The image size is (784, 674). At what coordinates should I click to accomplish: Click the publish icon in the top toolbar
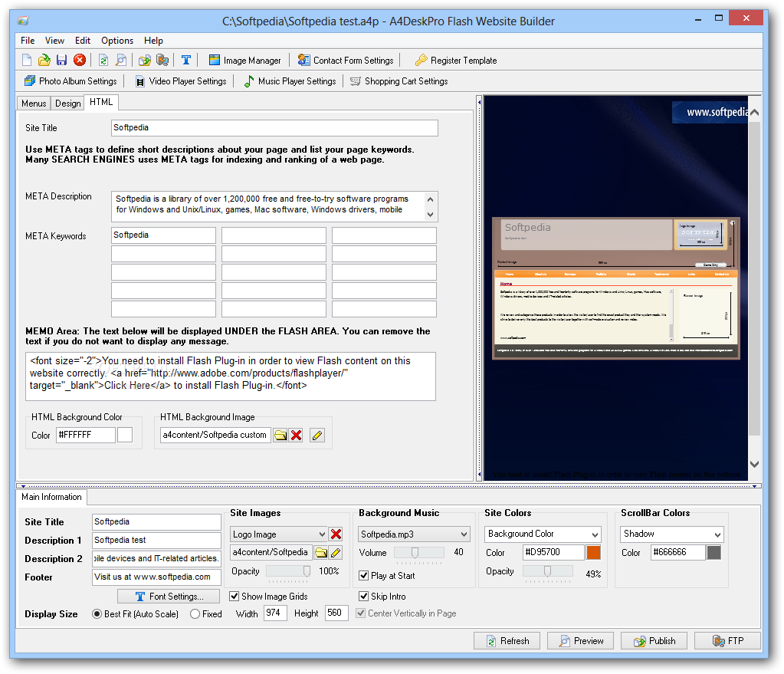click(145, 61)
